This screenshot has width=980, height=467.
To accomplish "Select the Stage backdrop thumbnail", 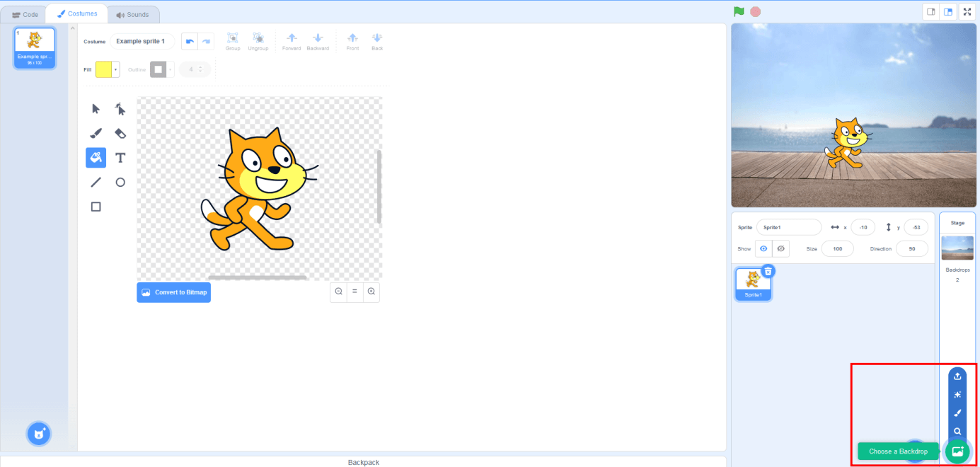I will [957, 248].
